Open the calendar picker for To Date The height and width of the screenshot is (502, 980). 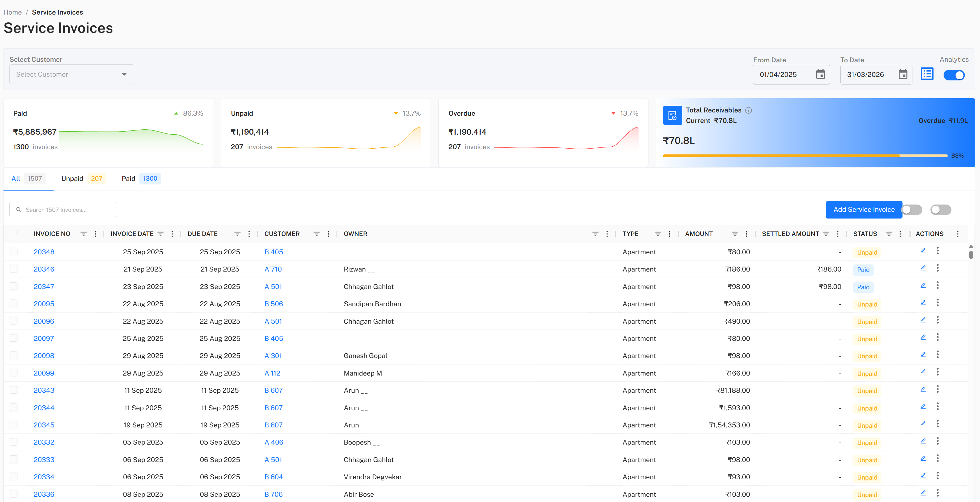click(904, 74)
